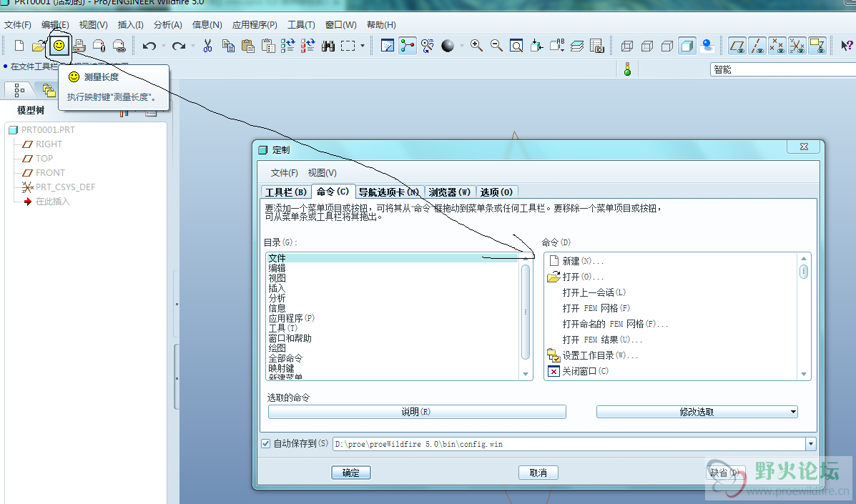Click the dashed selection box icon
The width and height of the screenshot is (856, 504).
(348, 46)
